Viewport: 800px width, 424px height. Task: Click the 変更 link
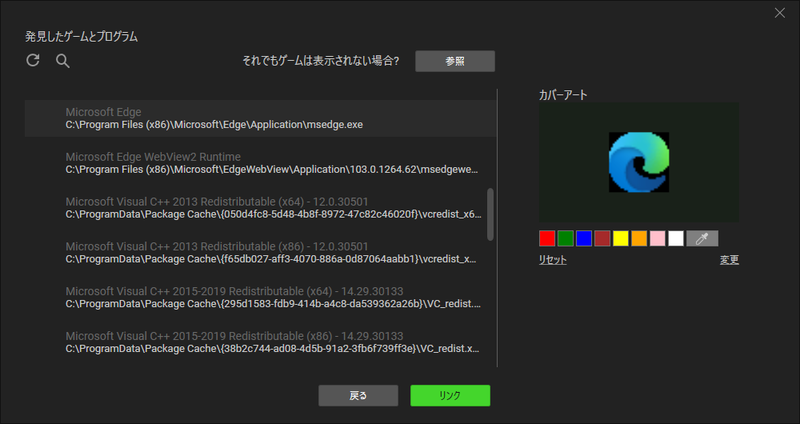pos(729,260)
